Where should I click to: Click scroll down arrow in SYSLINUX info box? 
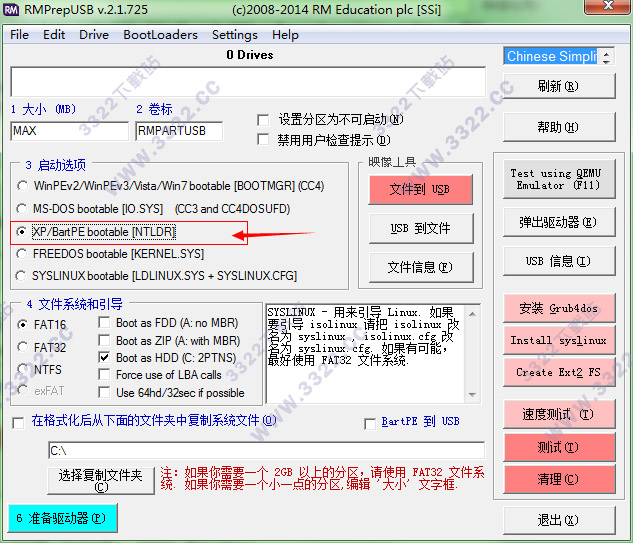point(472,394)
